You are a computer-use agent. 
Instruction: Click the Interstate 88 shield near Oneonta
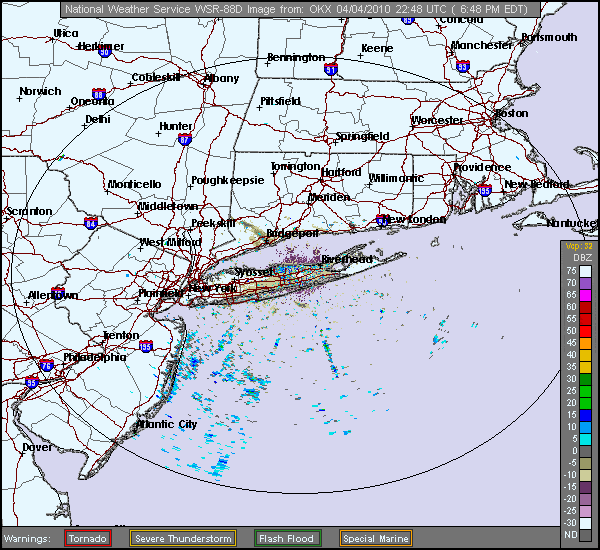click(99, 94)
